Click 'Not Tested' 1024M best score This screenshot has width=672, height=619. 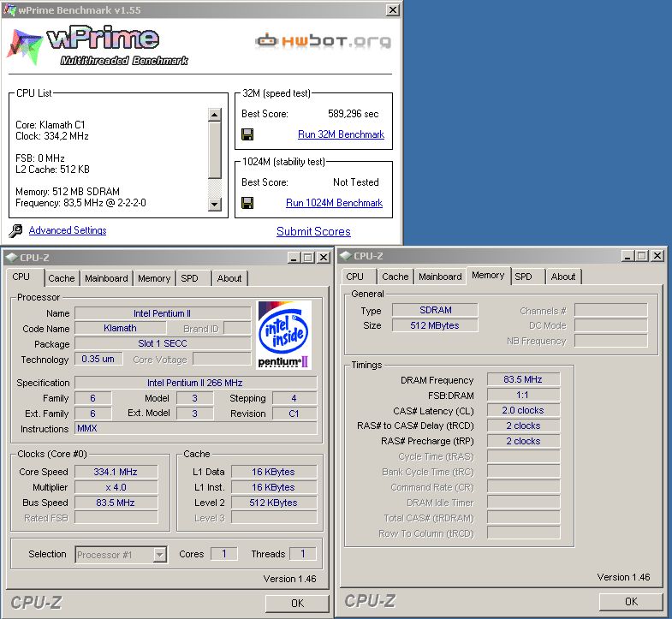tap(356, 182)
